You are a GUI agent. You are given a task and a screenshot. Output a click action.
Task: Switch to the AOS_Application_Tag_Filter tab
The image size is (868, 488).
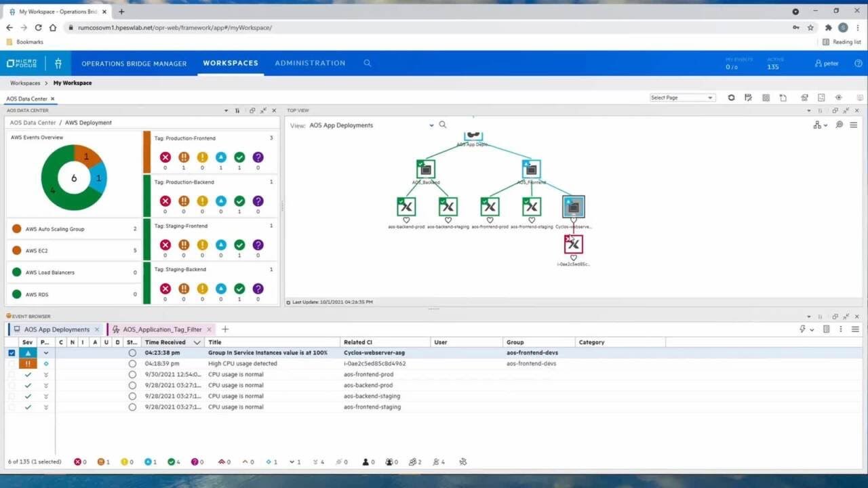coord(162,329)
